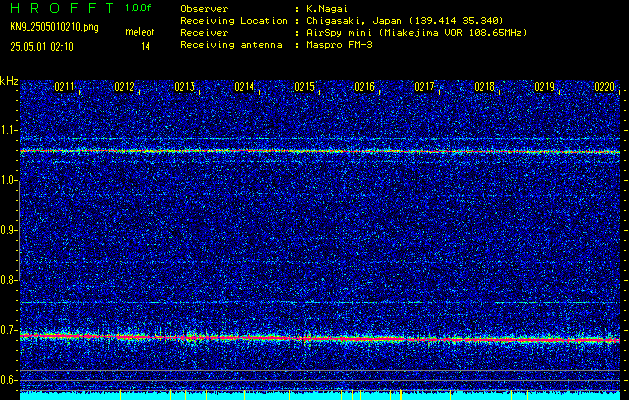Click the kHz axis unit label

[x=9, y=81]
